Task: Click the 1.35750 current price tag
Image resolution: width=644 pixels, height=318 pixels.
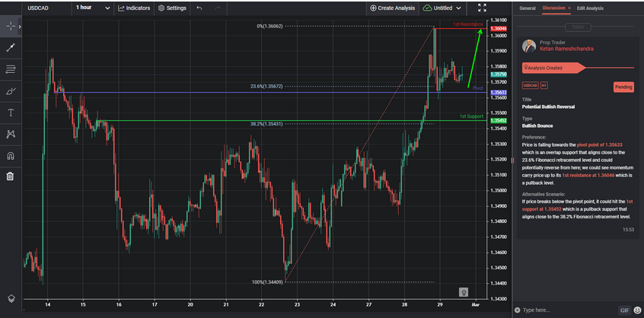Action: pos(498,75)
